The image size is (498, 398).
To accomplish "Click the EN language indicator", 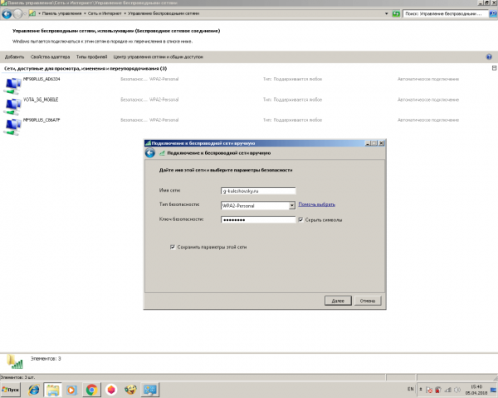I will (410, 389).
